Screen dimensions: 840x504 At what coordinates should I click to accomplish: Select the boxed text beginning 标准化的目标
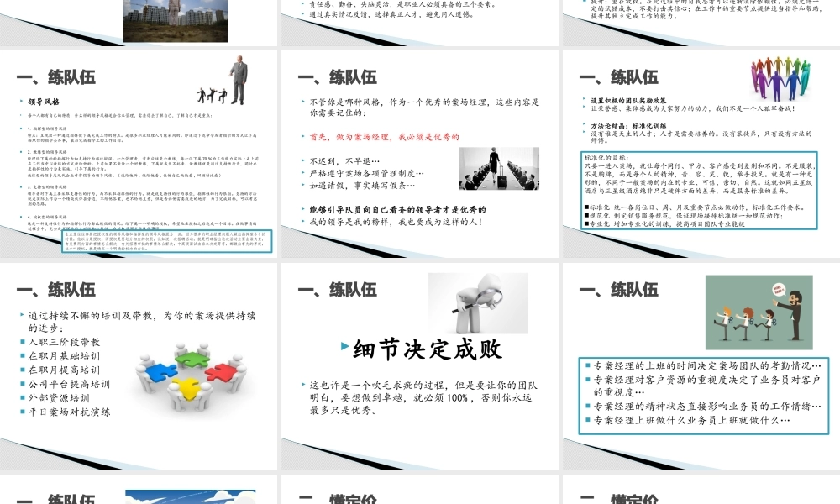699,191
